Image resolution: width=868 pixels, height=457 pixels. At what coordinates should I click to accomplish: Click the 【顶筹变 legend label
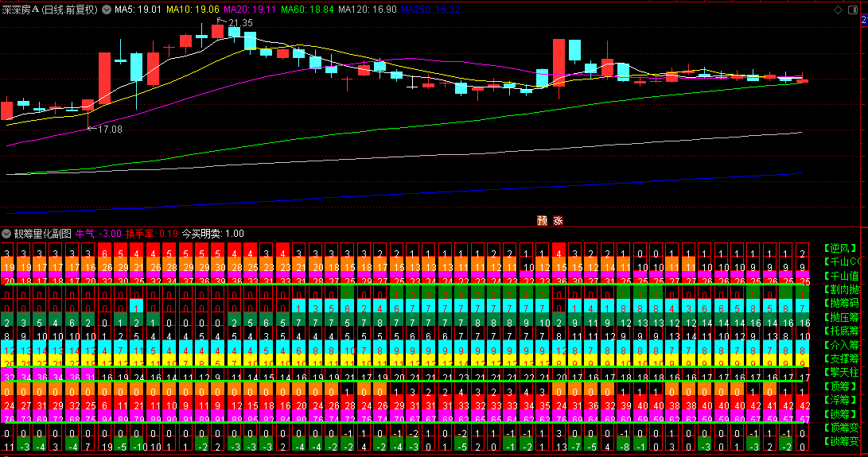(842, 428)
